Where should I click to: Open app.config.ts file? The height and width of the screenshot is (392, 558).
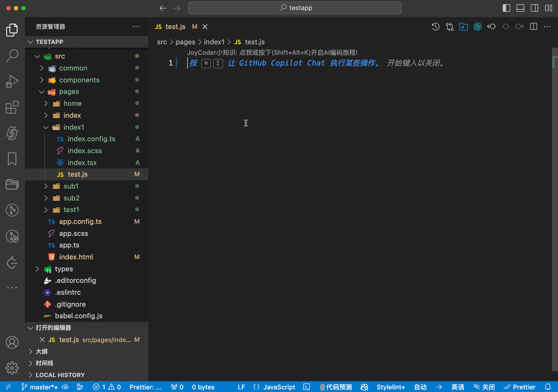tap(86, 221)
